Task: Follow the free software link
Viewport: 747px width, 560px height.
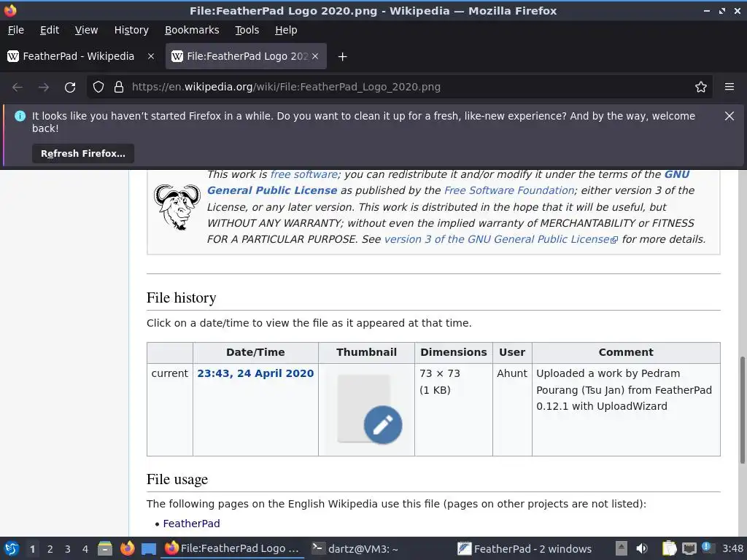Action: point(304,174)
